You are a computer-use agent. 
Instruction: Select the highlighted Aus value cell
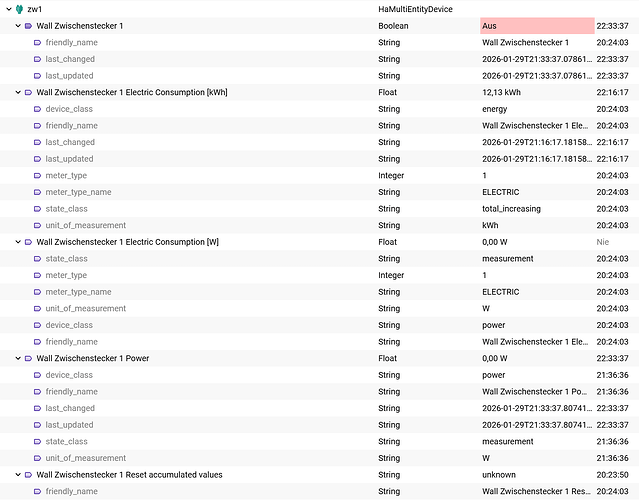[x=537, y=26]
